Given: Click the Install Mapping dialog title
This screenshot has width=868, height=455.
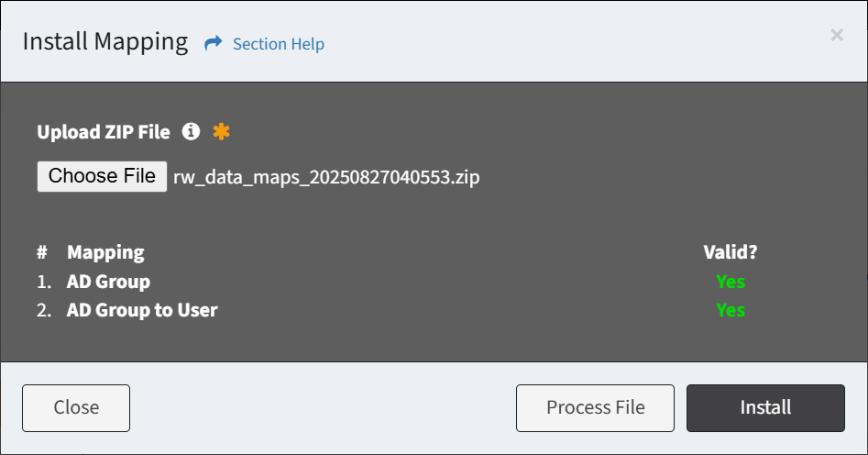Looking at the screenshot, I should 105,42.
